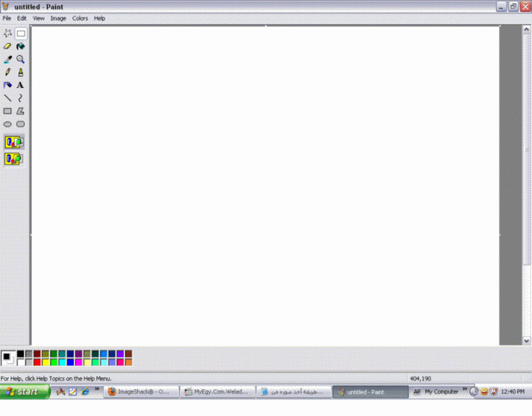
Task: Pick the Ellipse shape tool
Action: point(7,125)
